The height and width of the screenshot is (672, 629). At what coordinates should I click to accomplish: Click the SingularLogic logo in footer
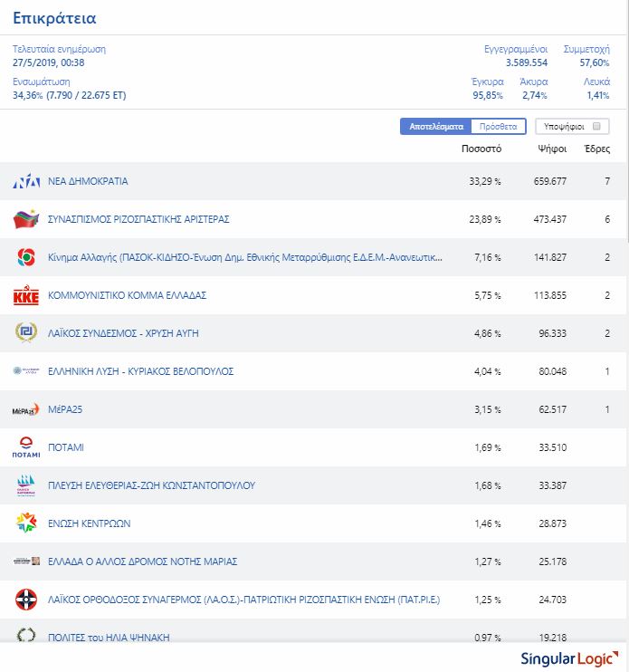(x=567, y=658)
